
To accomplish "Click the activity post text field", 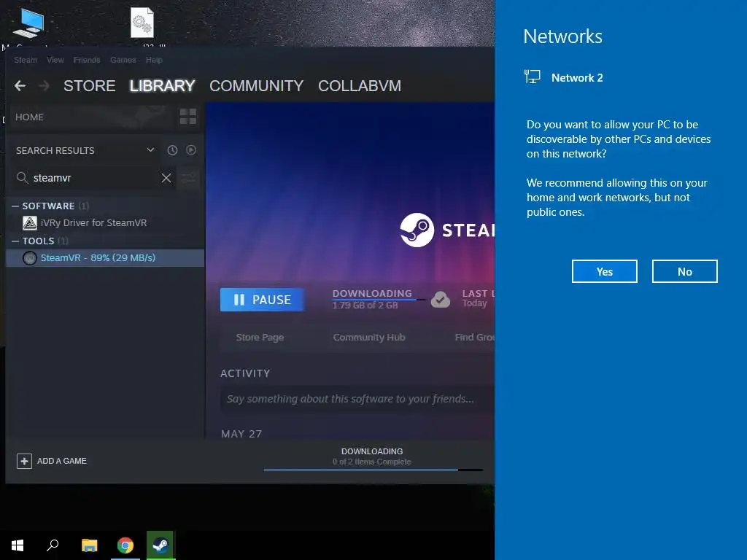I will point(357,399).
